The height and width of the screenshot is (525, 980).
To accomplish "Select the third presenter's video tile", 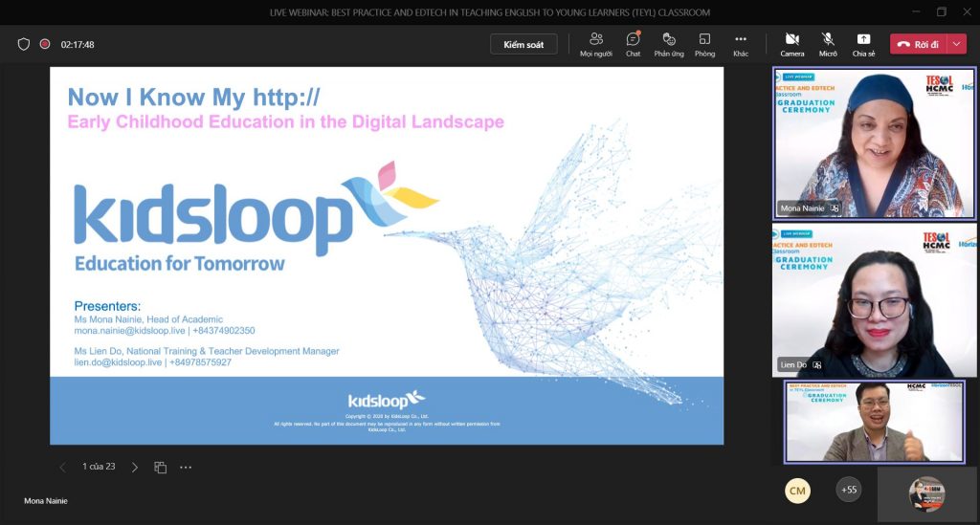I will [x=875, y=422].
